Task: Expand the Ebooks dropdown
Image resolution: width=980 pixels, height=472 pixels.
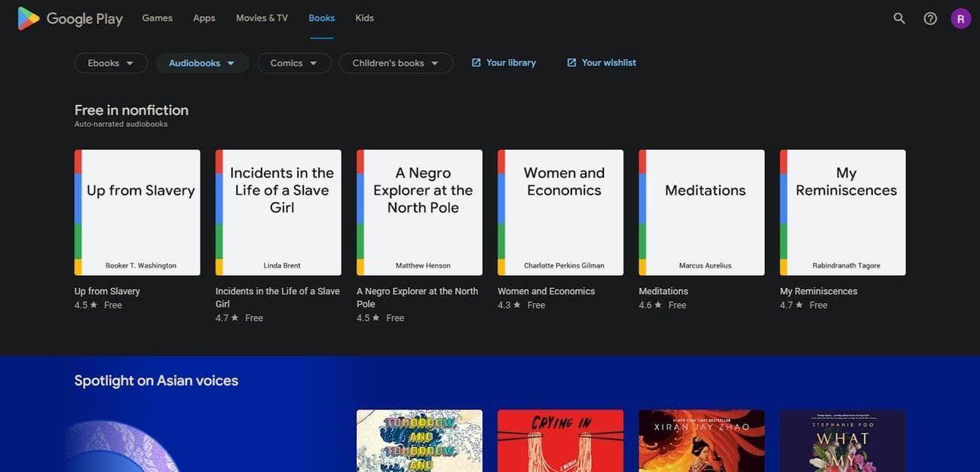Action: click(x=110, y=63)
